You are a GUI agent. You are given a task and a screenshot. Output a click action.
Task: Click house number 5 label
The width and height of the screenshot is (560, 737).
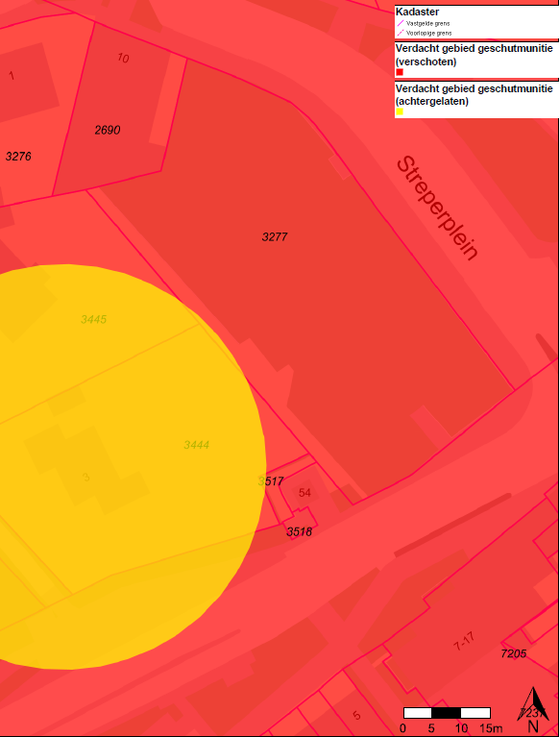[356, 715]
